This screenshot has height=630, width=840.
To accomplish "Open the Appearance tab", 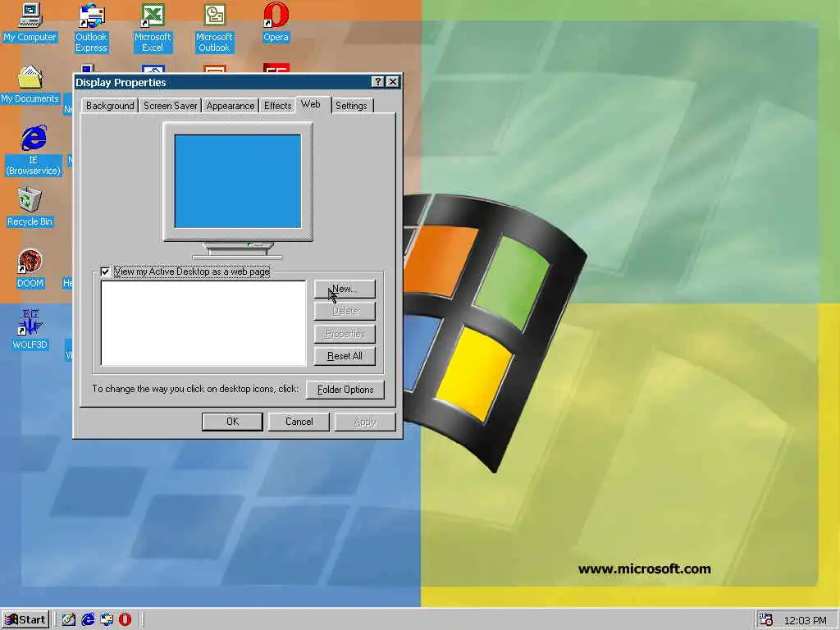I will (x=231, y=106).
